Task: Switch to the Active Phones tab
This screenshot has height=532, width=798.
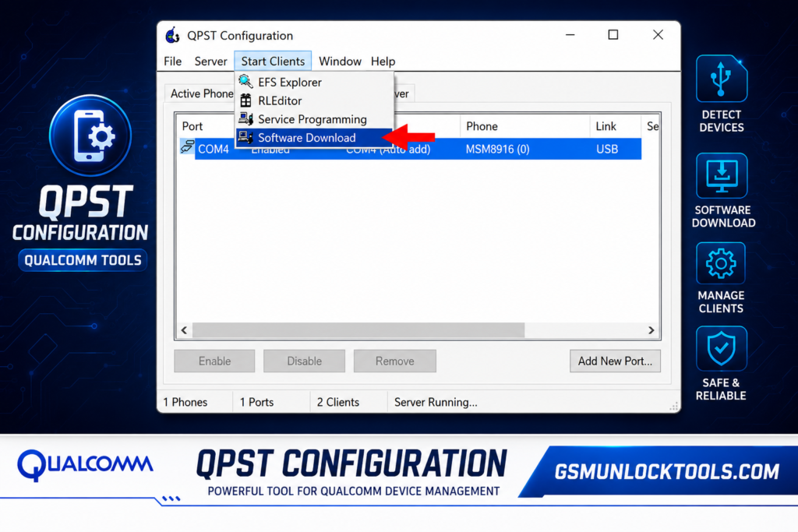Action: 202,93
